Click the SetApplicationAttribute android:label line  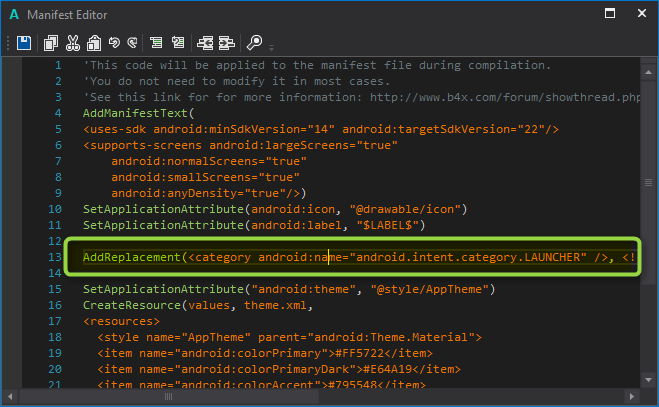click(254, 225)
